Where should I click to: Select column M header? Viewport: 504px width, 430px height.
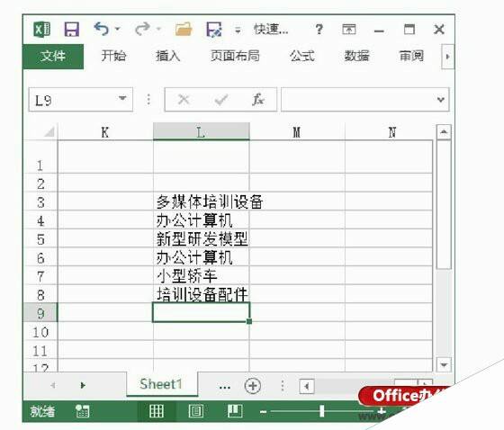tap(297, 132)
